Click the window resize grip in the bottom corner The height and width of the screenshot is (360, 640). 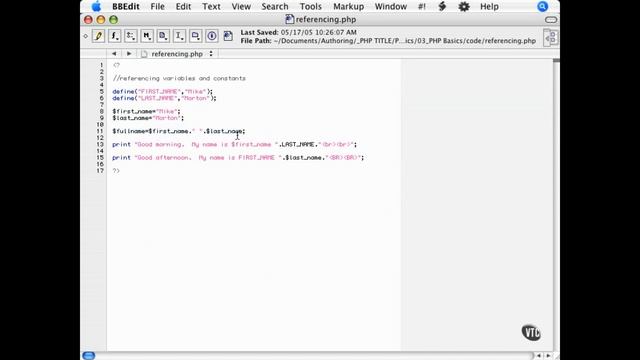pos(556,356)
